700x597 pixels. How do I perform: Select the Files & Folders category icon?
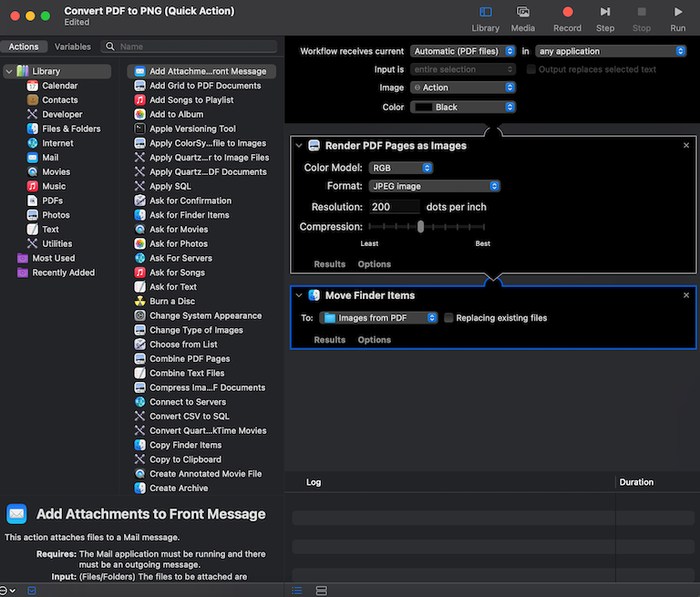coord(33,129)
